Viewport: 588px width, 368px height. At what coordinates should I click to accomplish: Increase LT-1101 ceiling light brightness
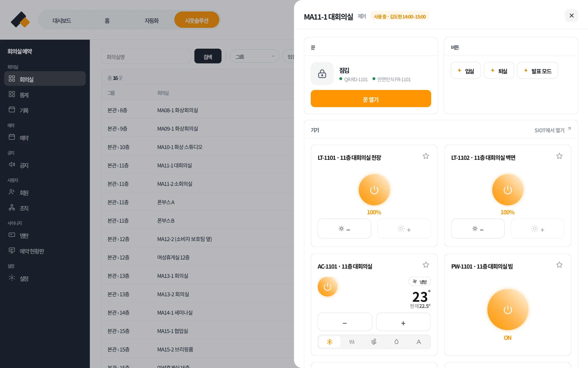(404, 229)
